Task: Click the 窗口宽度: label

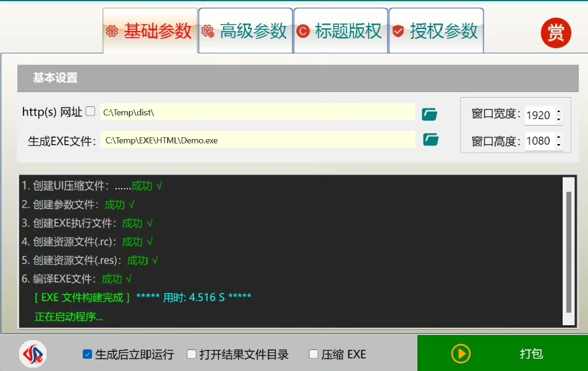Action: click(496, 114)
